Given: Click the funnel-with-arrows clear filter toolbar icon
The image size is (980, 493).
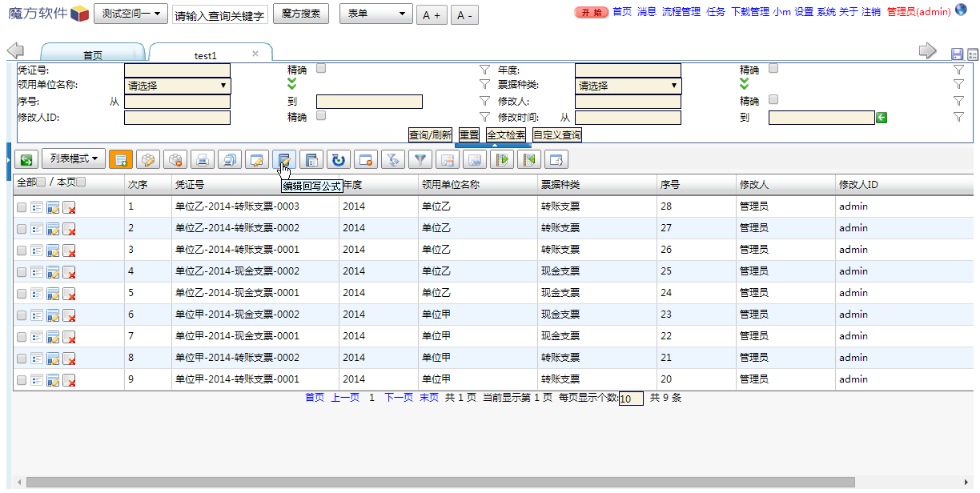Looking at the screenshot, I should (x=393, y=159).
